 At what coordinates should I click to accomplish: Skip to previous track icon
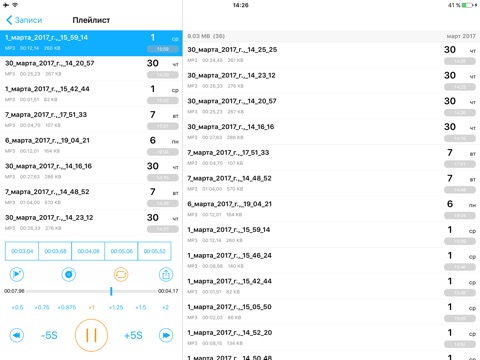coord(17,335)
